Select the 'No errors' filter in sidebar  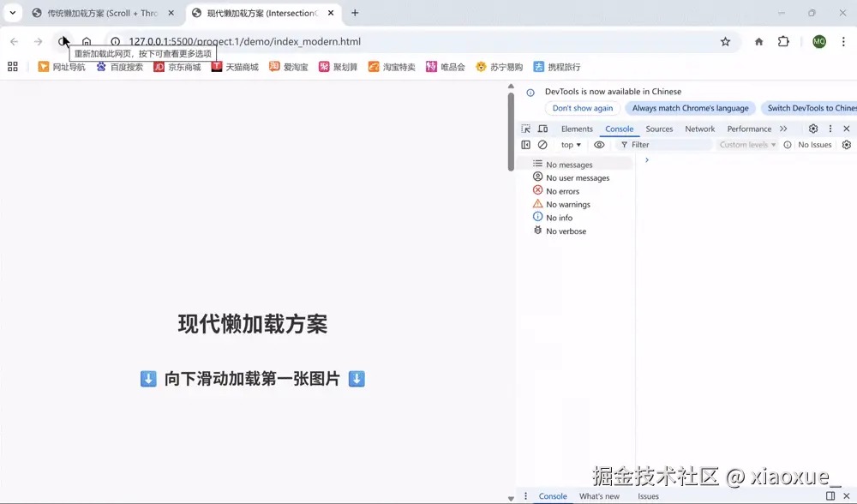coord(562,191)
